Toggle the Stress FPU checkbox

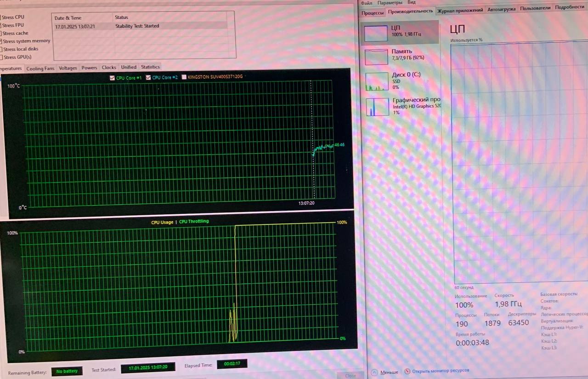pos(1,25)
